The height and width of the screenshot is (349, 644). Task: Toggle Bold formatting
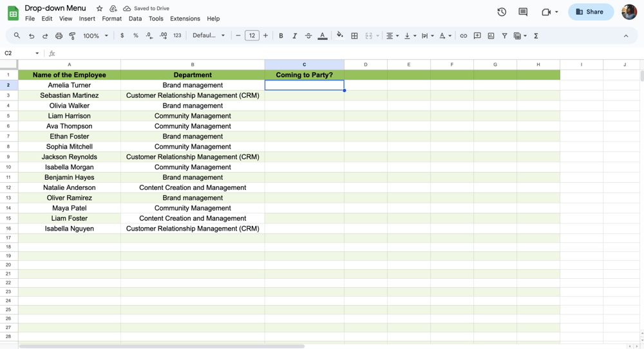click(281, 35)
